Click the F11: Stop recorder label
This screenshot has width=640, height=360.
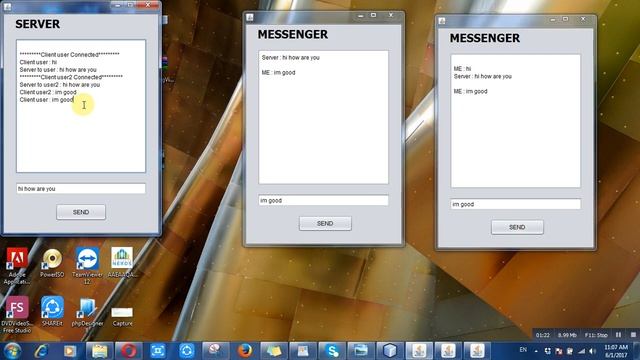[596, 335]
